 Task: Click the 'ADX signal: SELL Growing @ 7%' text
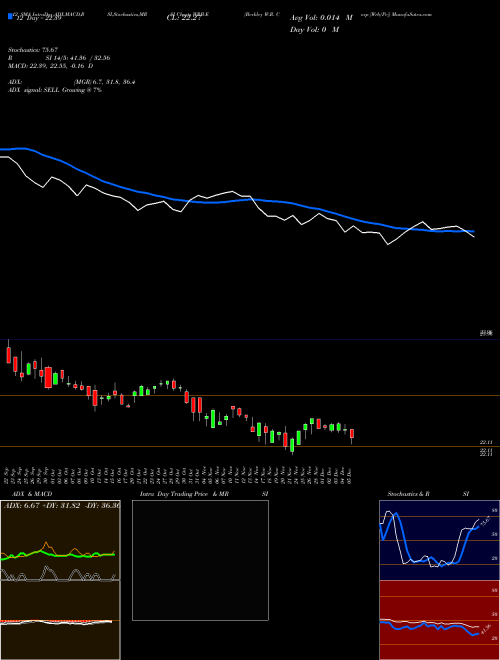tap(55, 90)
